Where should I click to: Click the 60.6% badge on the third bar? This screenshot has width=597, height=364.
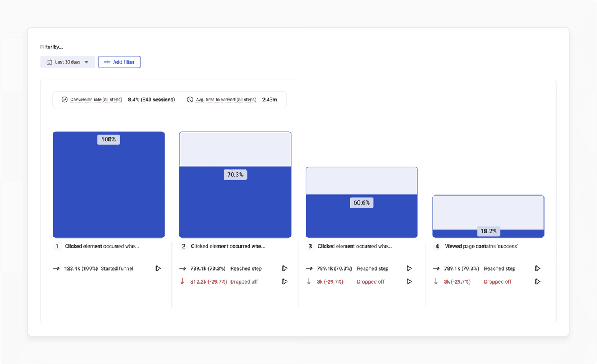click(x=362, y=203)
